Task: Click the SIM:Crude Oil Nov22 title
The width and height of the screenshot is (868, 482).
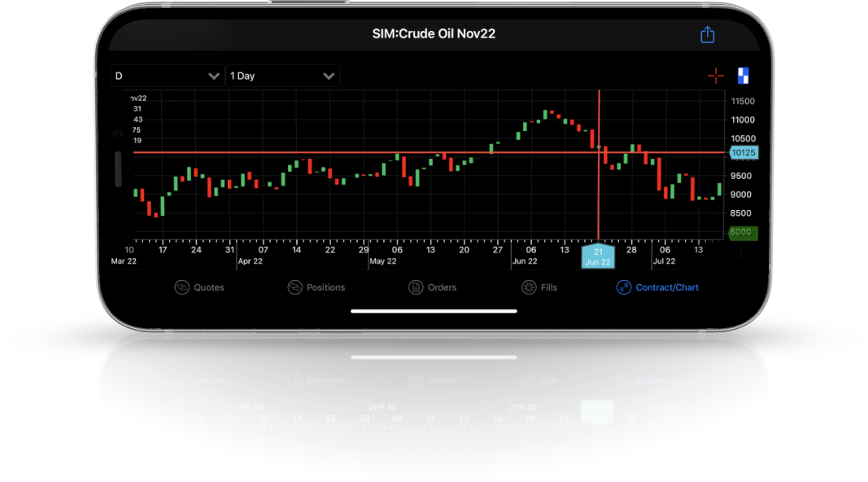Action: click(434, 34)
